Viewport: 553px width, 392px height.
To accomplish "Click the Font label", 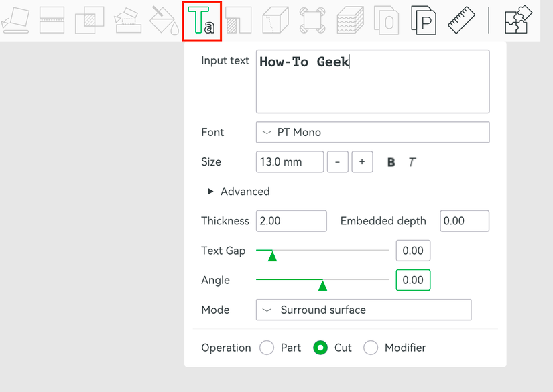I will tap(212, 132).
